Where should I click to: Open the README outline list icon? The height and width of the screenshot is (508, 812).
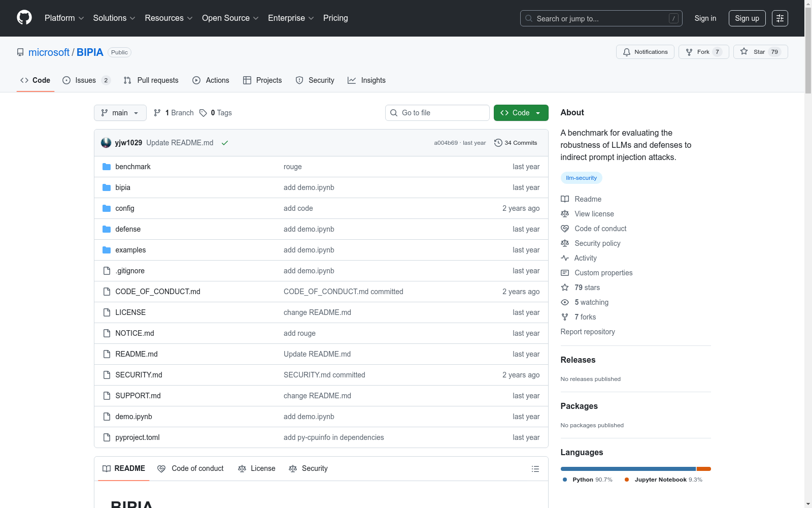click(535, 469)
